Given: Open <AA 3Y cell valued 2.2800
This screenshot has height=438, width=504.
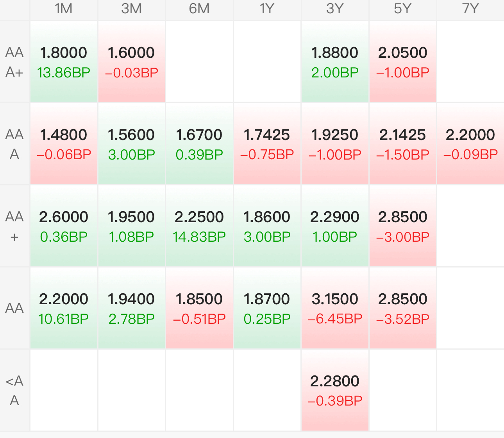Looking at the screenshot, I should click(335, 390).
